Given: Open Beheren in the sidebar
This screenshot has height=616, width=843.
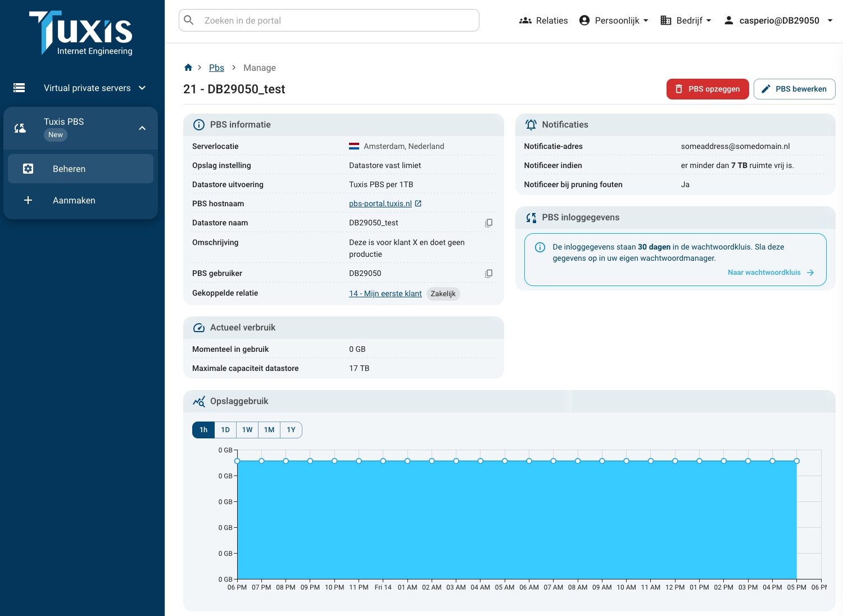Looking at the screenshot, I should pyautogui.click(x=80, y=169).
